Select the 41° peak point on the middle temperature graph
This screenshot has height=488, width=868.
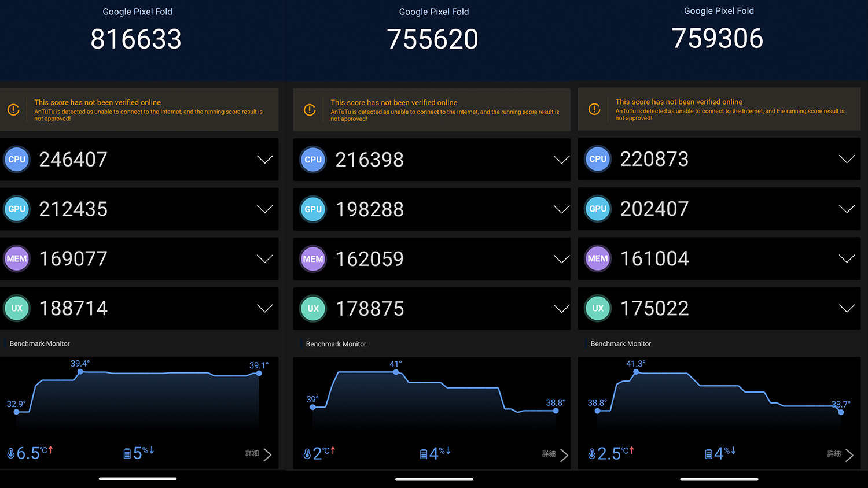click(396, 372)
